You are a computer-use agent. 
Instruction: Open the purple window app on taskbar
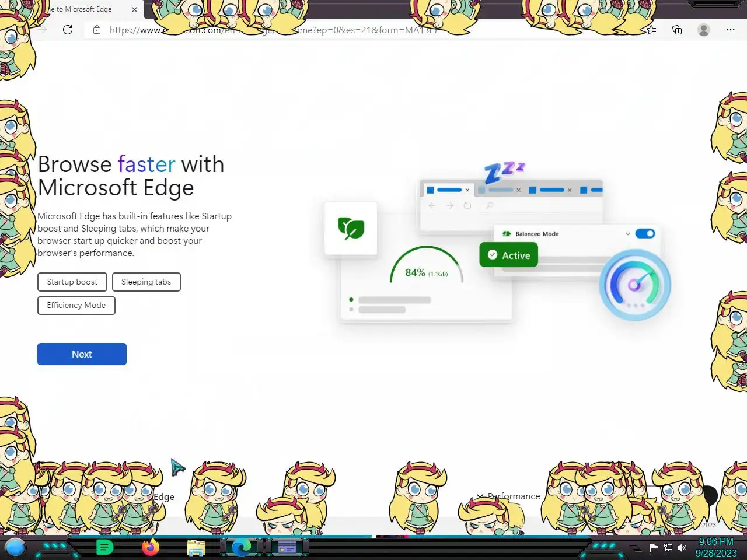287,548
